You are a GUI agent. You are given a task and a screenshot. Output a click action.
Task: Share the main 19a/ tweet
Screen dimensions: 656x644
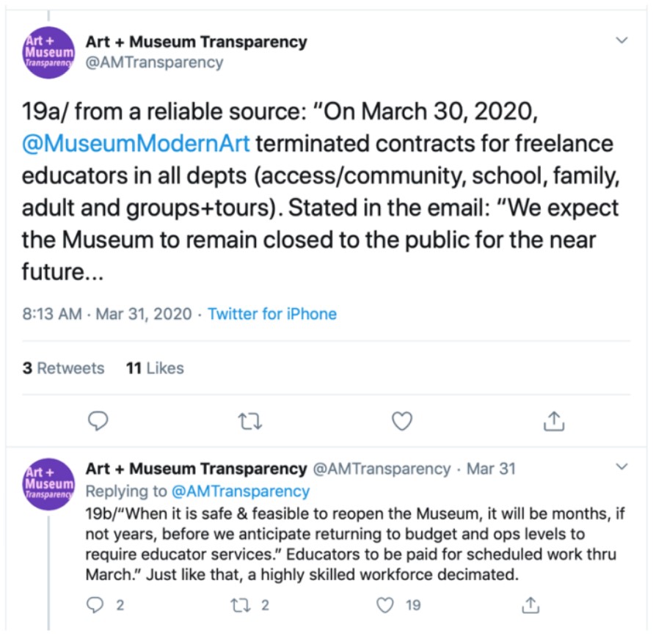pos(553,421)
